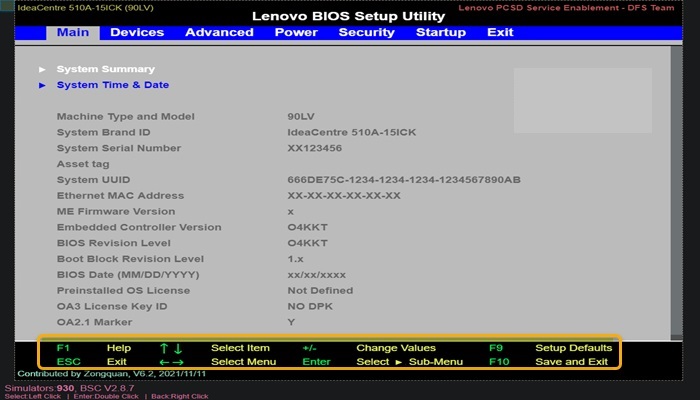Select IdeaCentre 510A-15ICK brand value
This screenshot has height=400, width=700.
click(352, 132)
